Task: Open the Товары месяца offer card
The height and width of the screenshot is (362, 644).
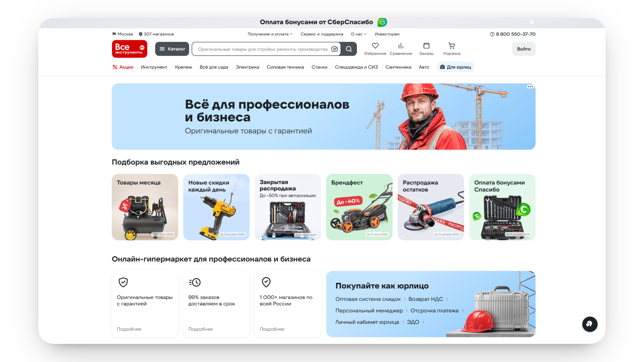Action: click(x=145, y=207)
